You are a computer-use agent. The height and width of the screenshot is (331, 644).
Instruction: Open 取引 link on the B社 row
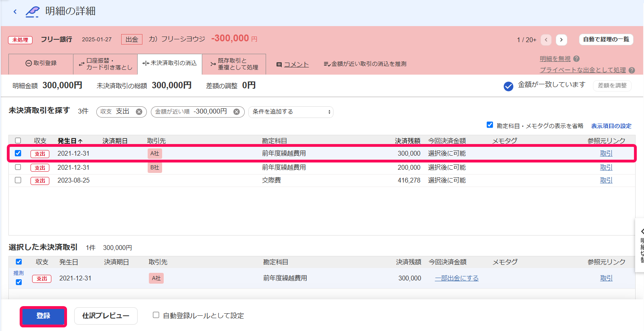(606, 167)
